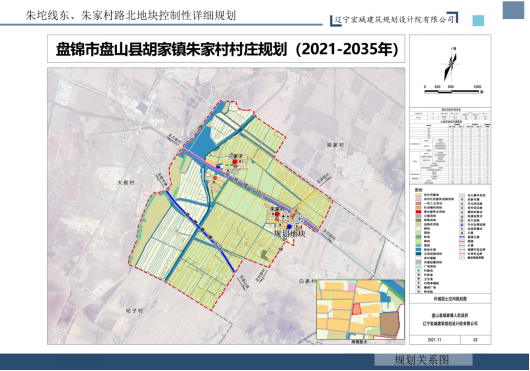The image size is (530, 371).
Task: Click the 规划关系图 footer label
Action: click(x=421, y=360)
